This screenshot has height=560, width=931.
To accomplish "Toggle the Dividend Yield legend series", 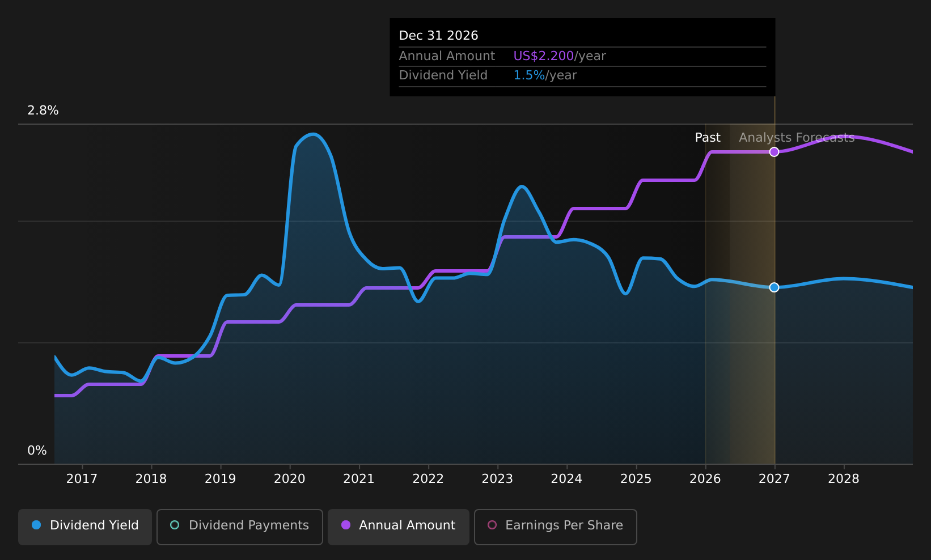I will click(x=85, y=527).
